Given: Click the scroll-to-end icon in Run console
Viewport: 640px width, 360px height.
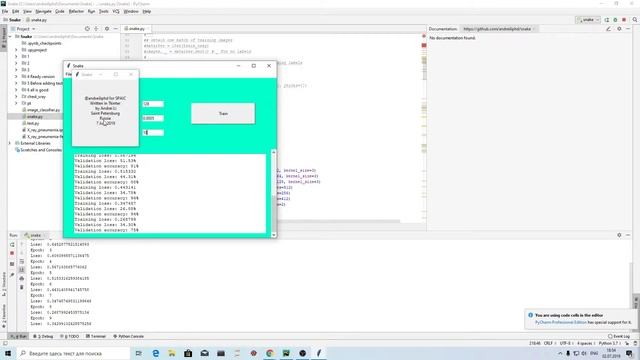Looking at the screenshot, I should tap(22, 270).
